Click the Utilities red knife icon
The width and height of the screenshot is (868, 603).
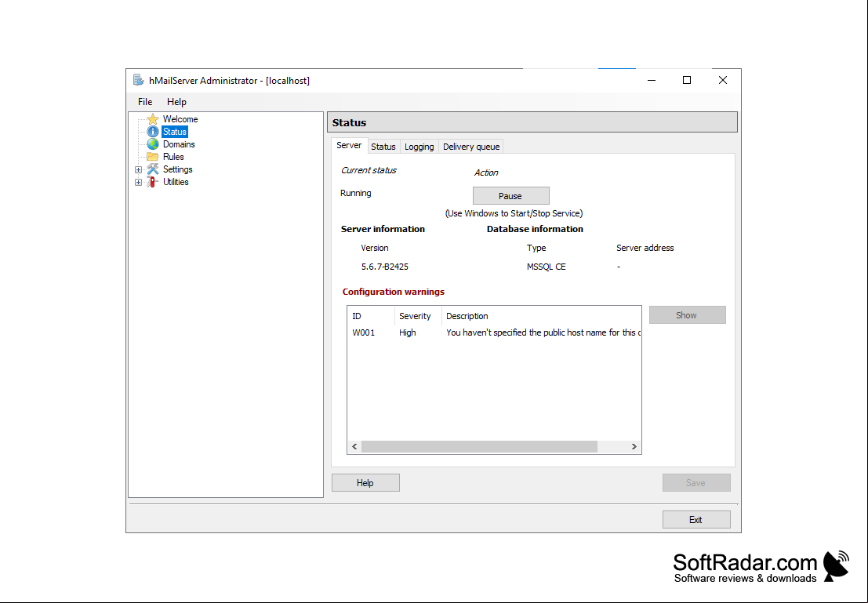pyautogui.click(x=153, y=182)
